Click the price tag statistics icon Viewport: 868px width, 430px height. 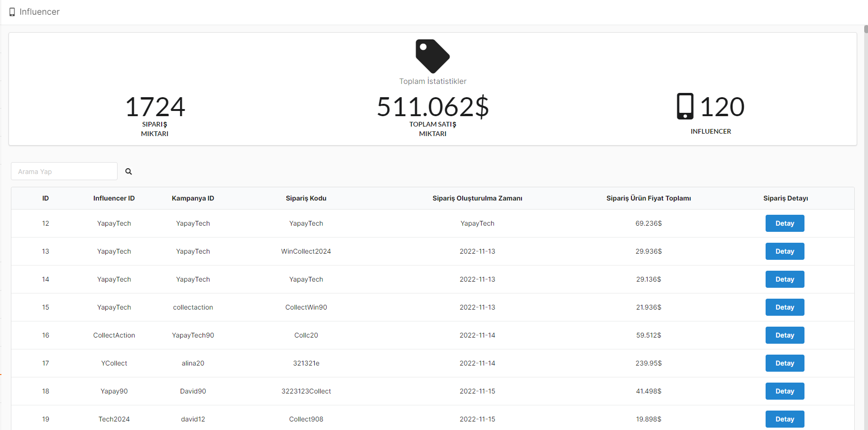tap(432, 56)
